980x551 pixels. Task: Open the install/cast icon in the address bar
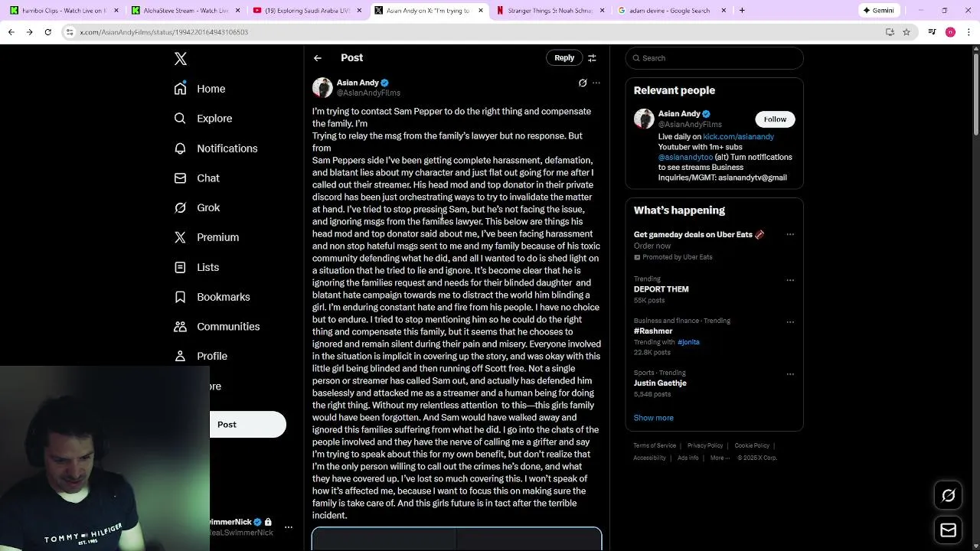(890, 32)
